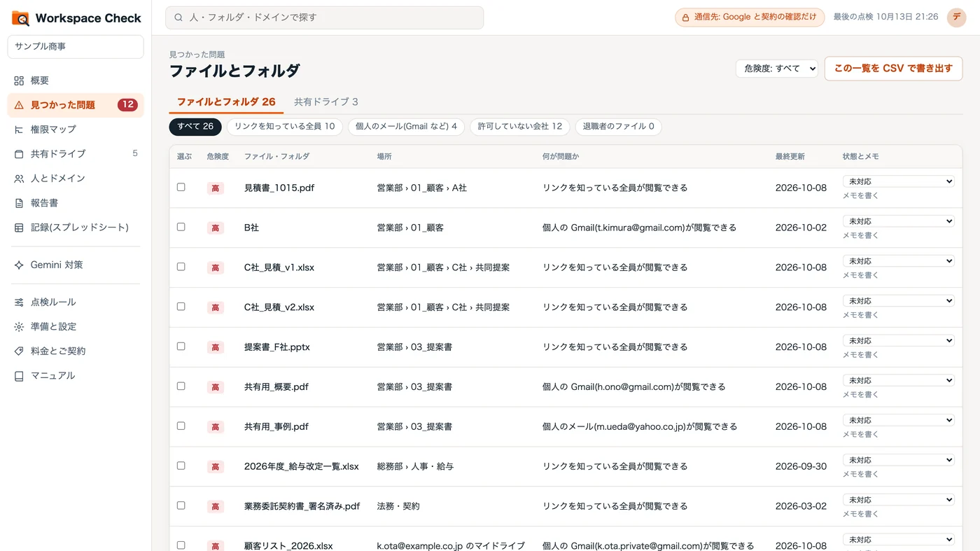This screenshot has height=551, width=980.
Task: Filter by 退職者のファイル 0
Action: [618, 127]
